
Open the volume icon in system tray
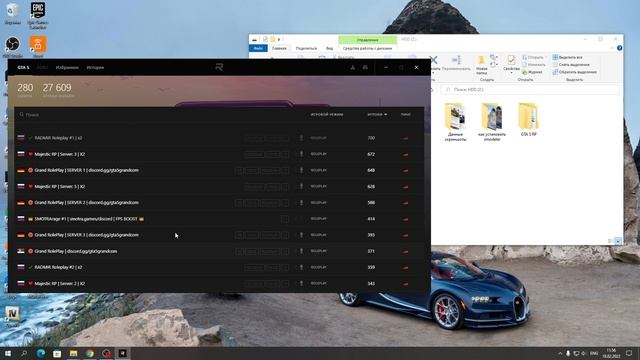584,353
